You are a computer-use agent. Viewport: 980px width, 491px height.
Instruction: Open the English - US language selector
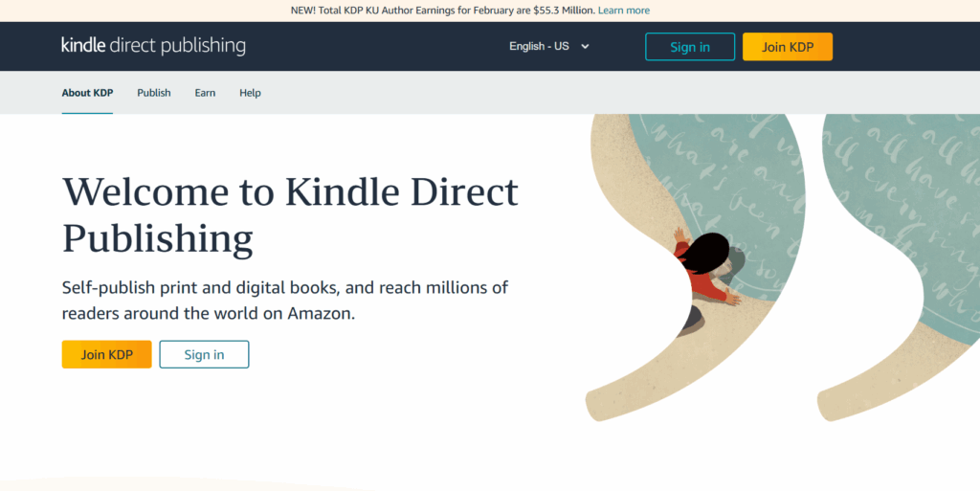(549, 46)
